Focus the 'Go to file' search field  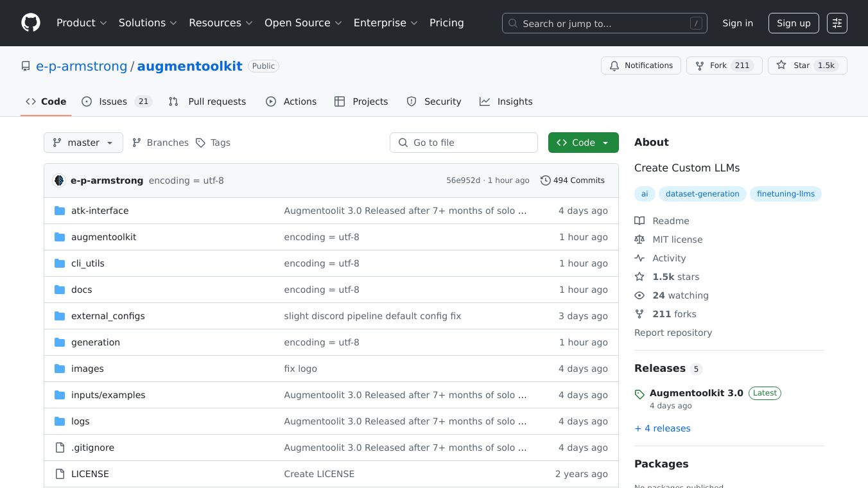point(464,143)
